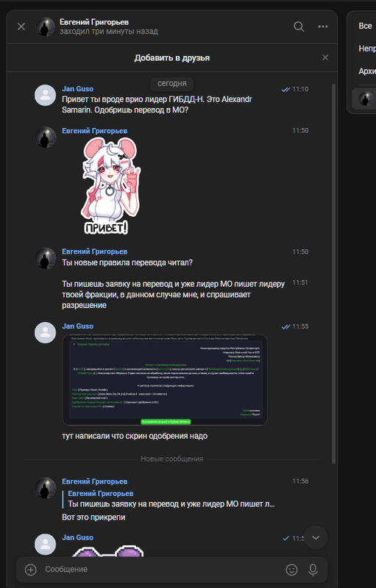Click the Сообщение input field
The height and width of the screenshot is (588, 376).
coord(161,569)
